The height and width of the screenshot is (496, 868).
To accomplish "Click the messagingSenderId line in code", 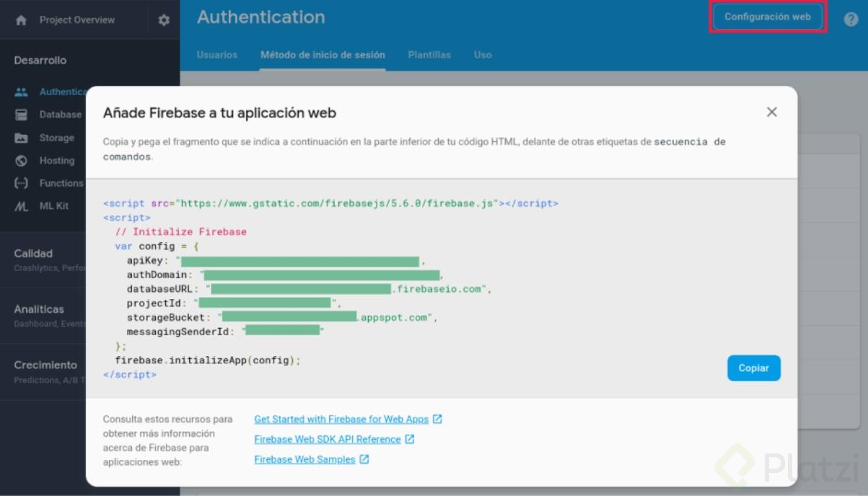I will click(226, 331).
